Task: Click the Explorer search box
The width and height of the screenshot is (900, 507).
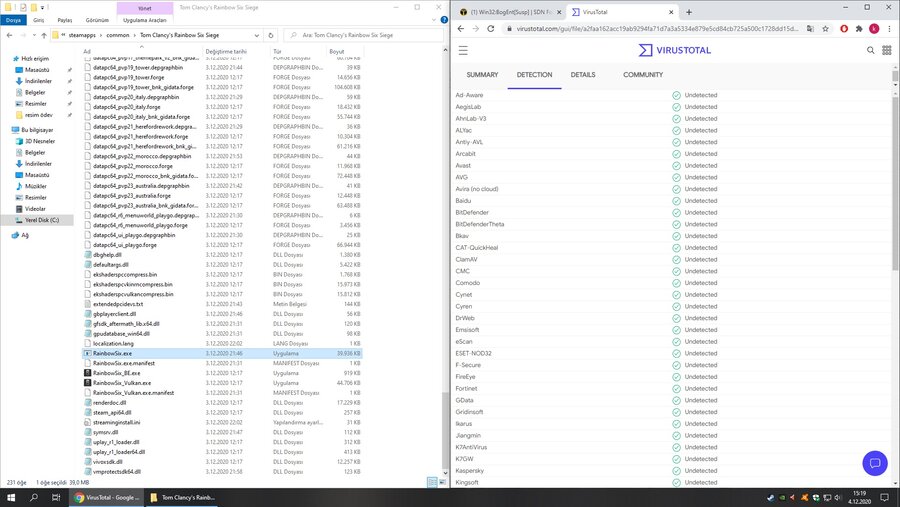Action: pos(363,36)
